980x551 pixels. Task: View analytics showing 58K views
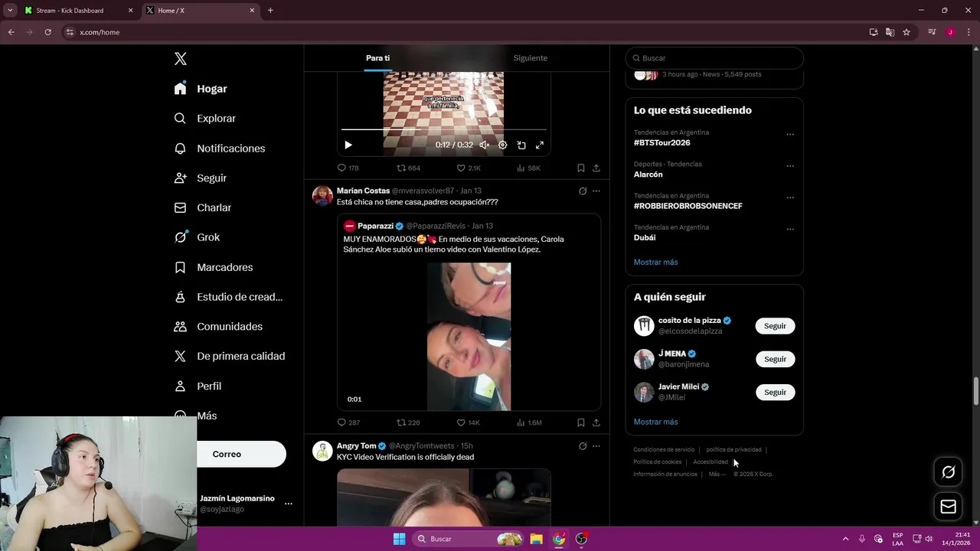click(528, 168)
